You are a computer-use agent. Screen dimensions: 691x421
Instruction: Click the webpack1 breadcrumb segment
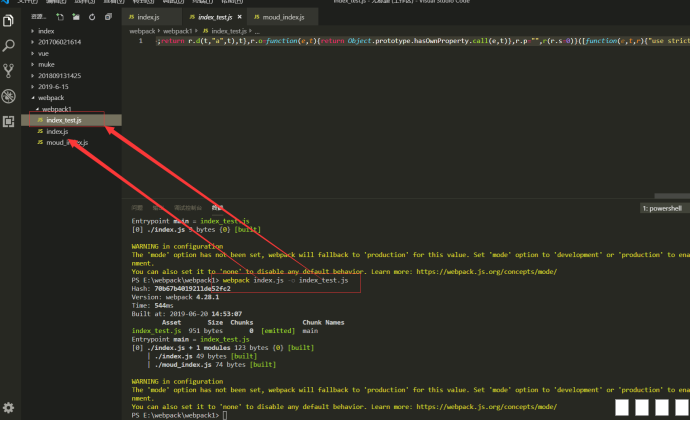click(178, 31)
